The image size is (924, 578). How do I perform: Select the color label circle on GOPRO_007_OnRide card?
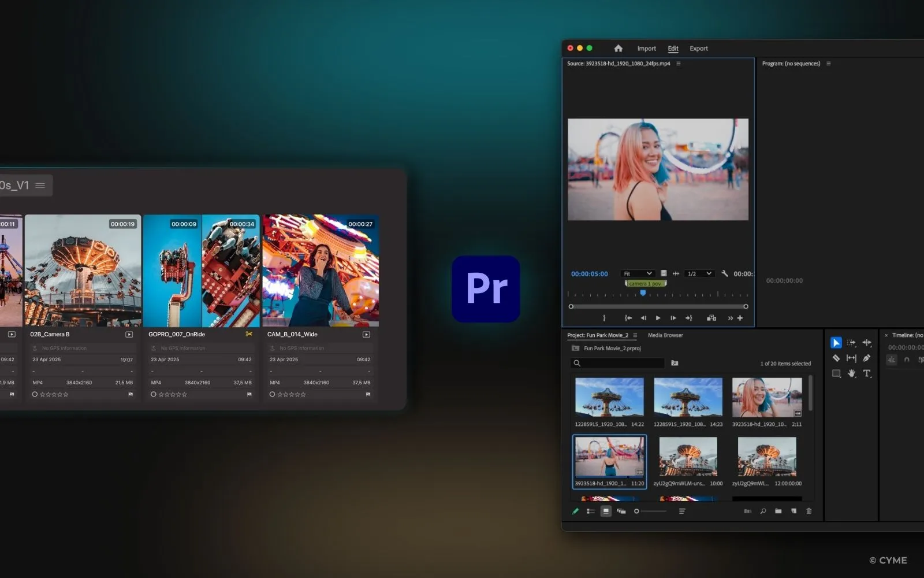coord(154,394)
